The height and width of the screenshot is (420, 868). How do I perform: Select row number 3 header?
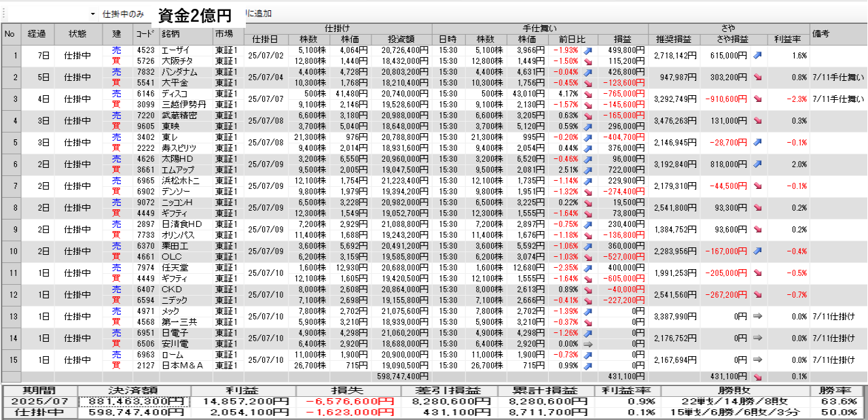pos(11,99)
